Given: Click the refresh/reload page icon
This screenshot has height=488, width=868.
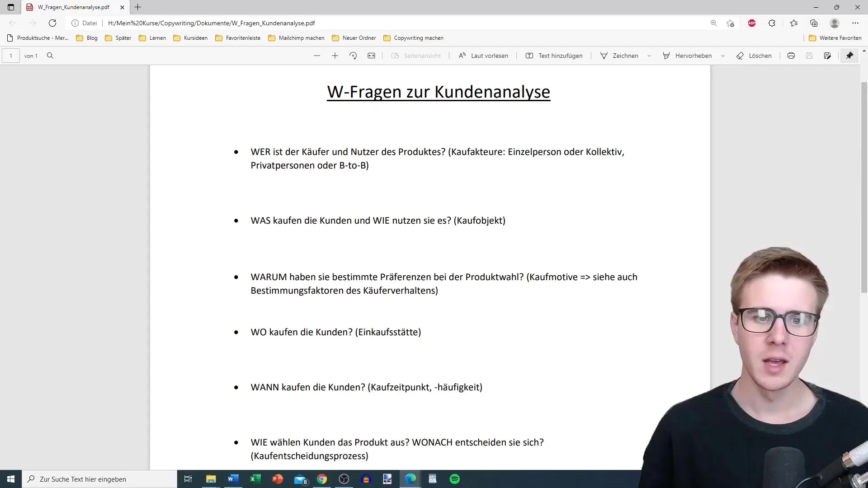Looking at the screenshot, I should click(x=52, y=23).
